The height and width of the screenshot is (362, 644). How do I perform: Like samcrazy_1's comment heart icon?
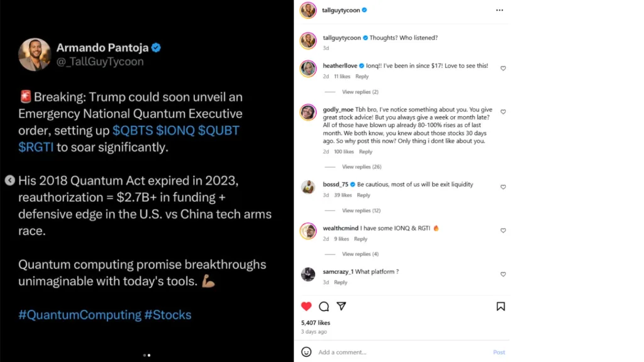click(x=503, y=275)
